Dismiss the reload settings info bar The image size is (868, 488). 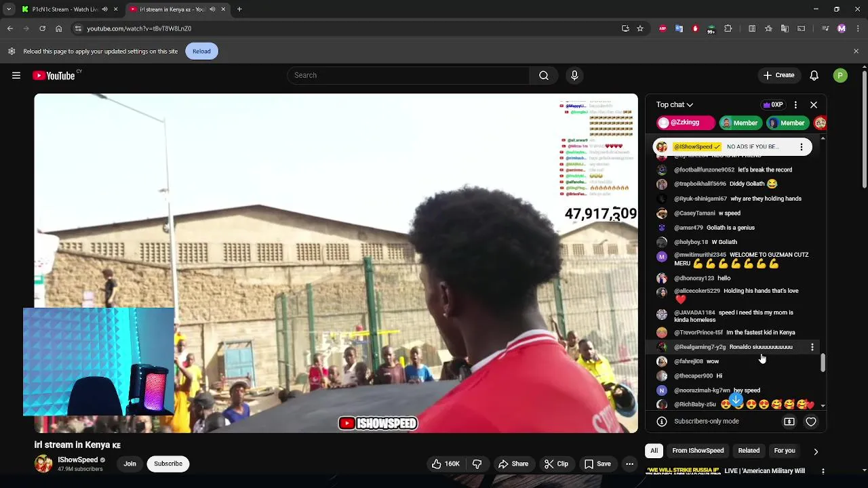(856, 52)
